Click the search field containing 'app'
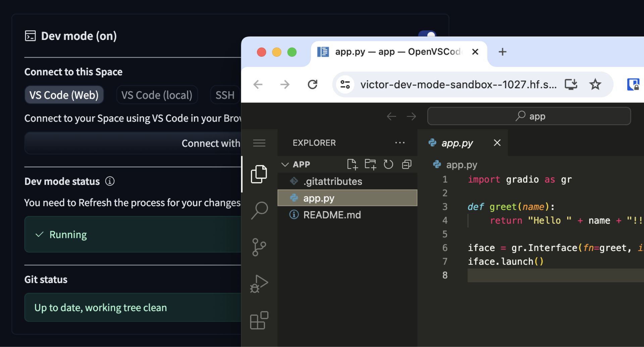 pyautogui.click(x=529, y=116)
